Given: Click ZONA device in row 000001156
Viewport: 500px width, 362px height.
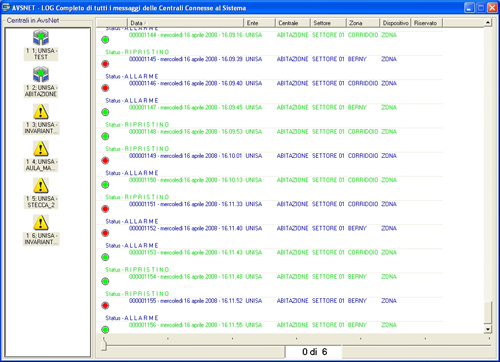Looking at the screenshot, I should click(x=389, y=325).
